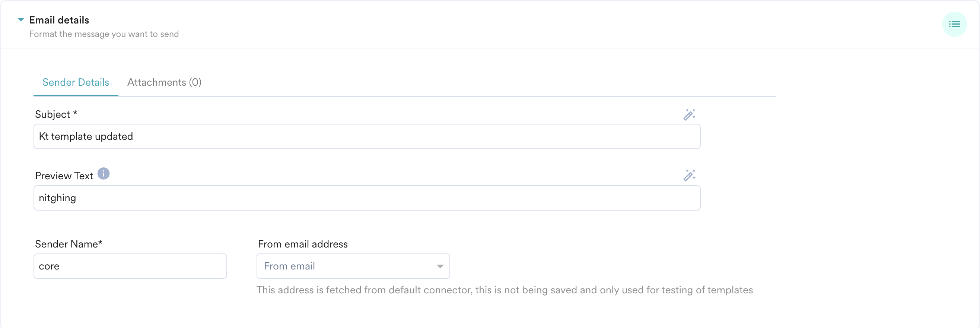Open the From email dropdown

pos(353,266)
